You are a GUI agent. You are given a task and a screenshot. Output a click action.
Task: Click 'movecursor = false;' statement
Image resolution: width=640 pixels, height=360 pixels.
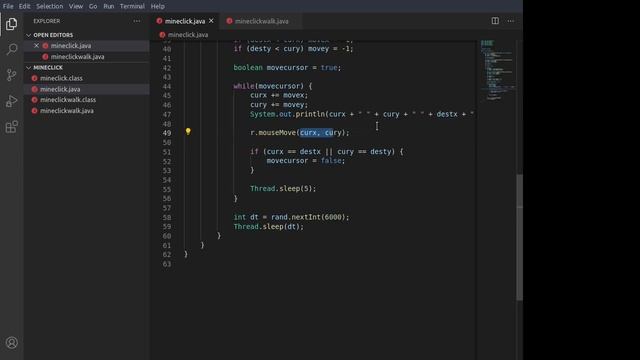(306, 161)
